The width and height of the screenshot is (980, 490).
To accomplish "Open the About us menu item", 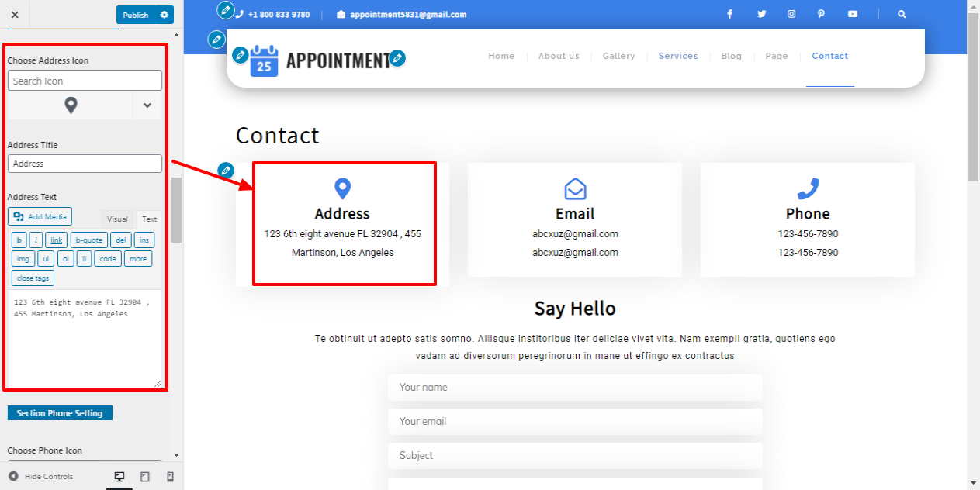I will point(559,56).
